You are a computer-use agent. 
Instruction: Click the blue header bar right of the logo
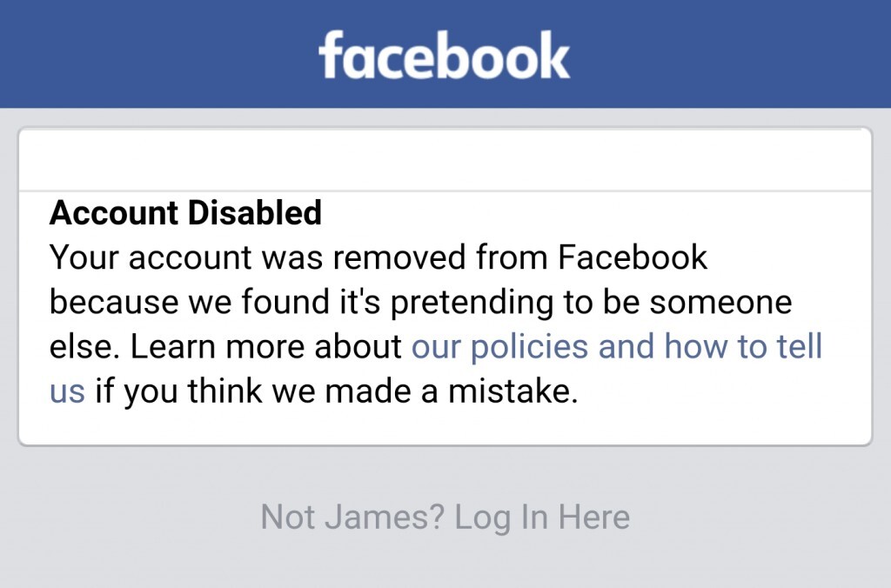pyautogui.click(x=731, y=54)
